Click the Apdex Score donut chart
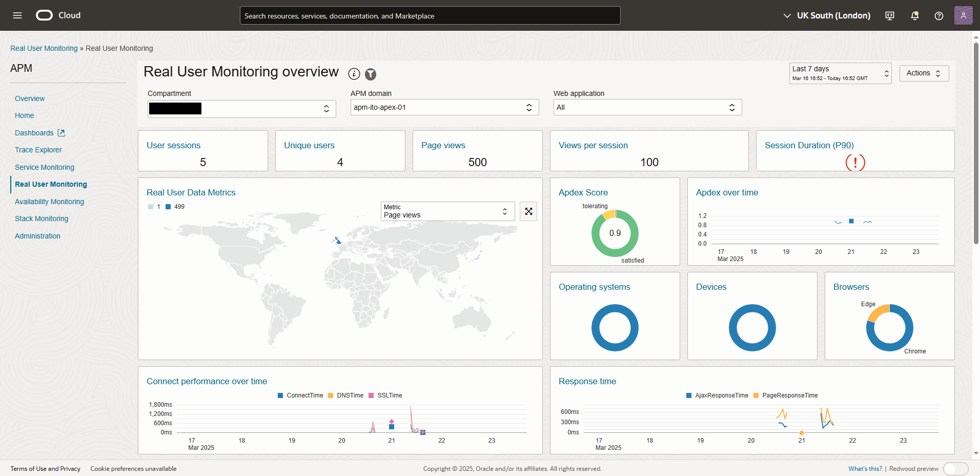This screenshot has width=980, height=476. coord(615,233)
